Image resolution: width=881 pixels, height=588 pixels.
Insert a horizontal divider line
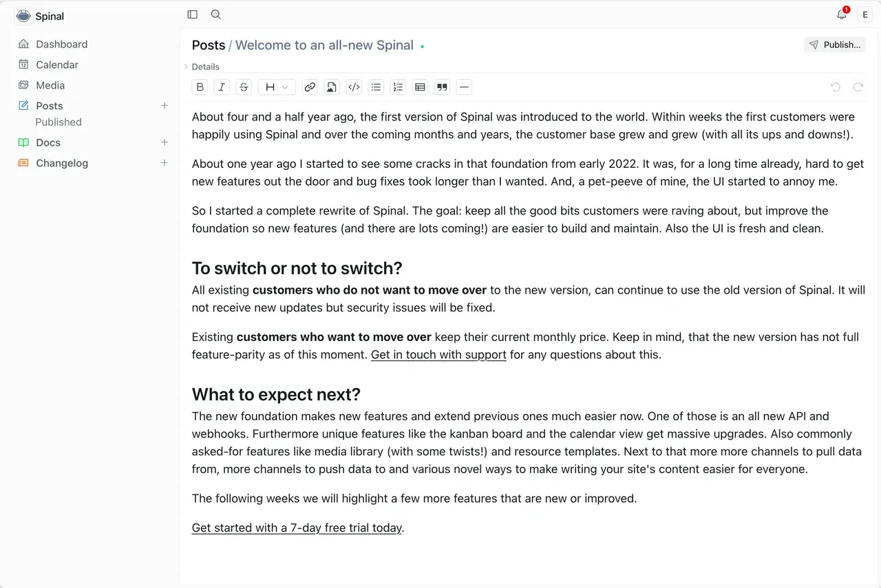tap(464, 87)
